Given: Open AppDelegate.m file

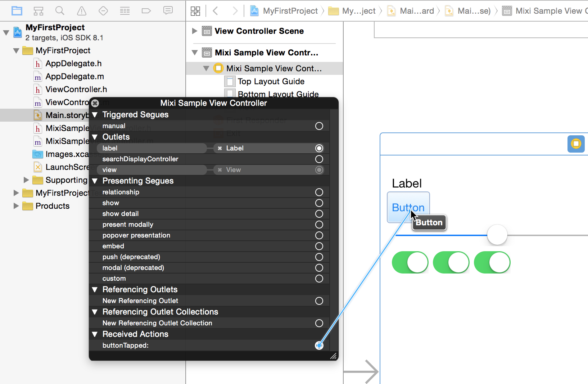Looking at the screenshot, I should point(74,77).
